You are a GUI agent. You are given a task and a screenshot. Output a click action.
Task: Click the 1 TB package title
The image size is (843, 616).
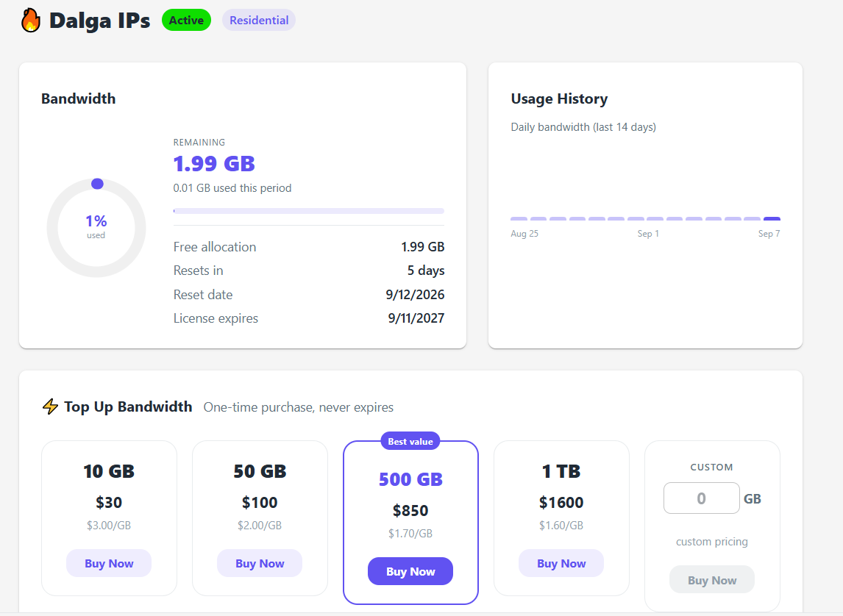tap(561, 471)
